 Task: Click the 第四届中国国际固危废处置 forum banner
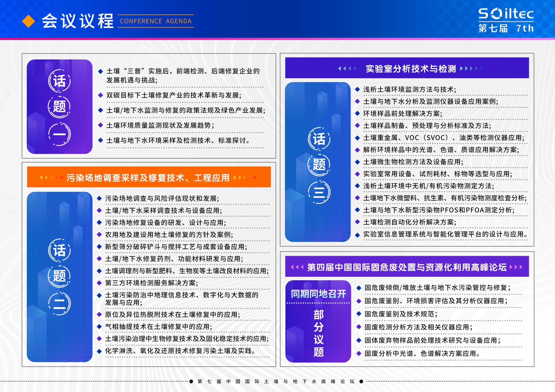pos(407,267)
